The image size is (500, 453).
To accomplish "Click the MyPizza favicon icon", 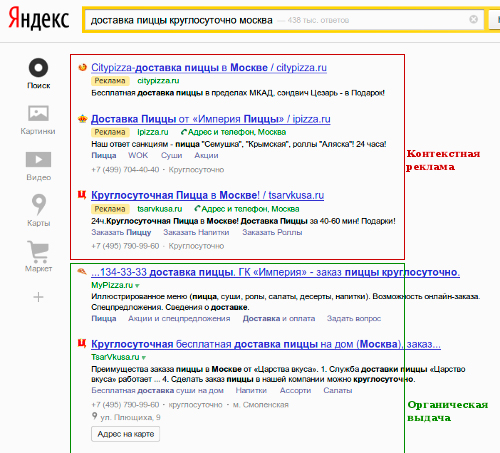I will click(82, 271).
